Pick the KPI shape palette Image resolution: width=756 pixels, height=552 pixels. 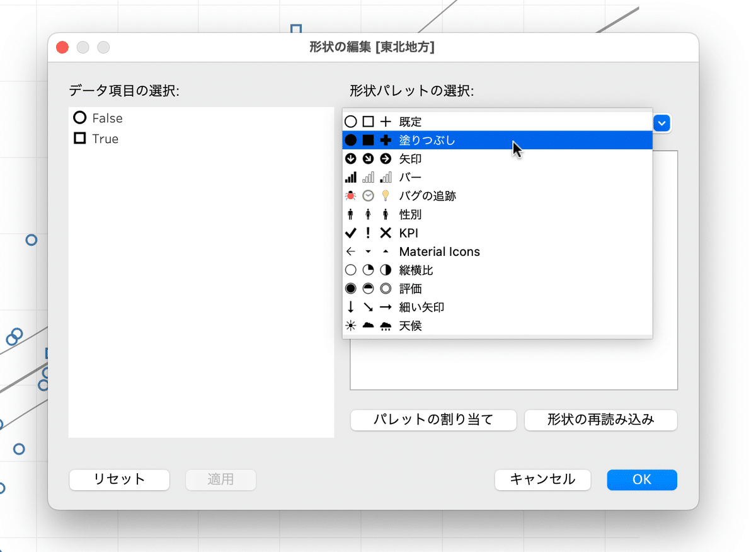click(497, 233)
